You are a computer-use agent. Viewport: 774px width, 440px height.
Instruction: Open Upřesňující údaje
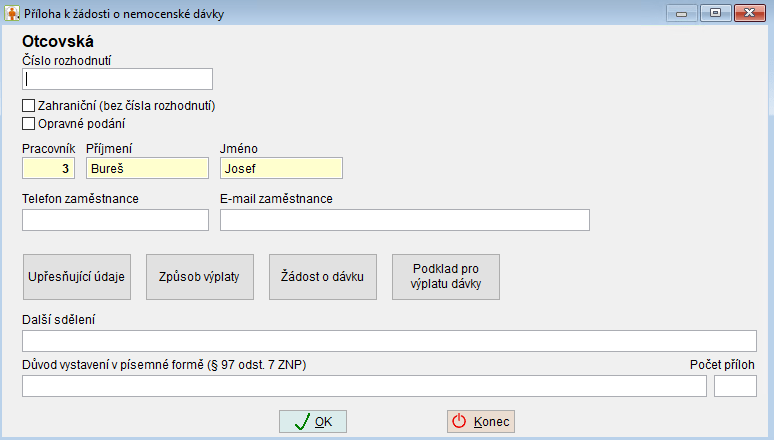click(77, 277)
